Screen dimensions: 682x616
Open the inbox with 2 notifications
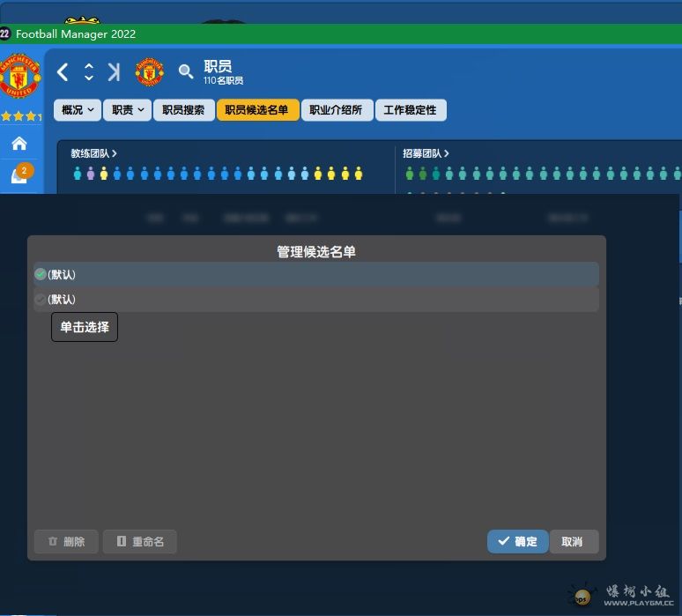pos(19,174)
